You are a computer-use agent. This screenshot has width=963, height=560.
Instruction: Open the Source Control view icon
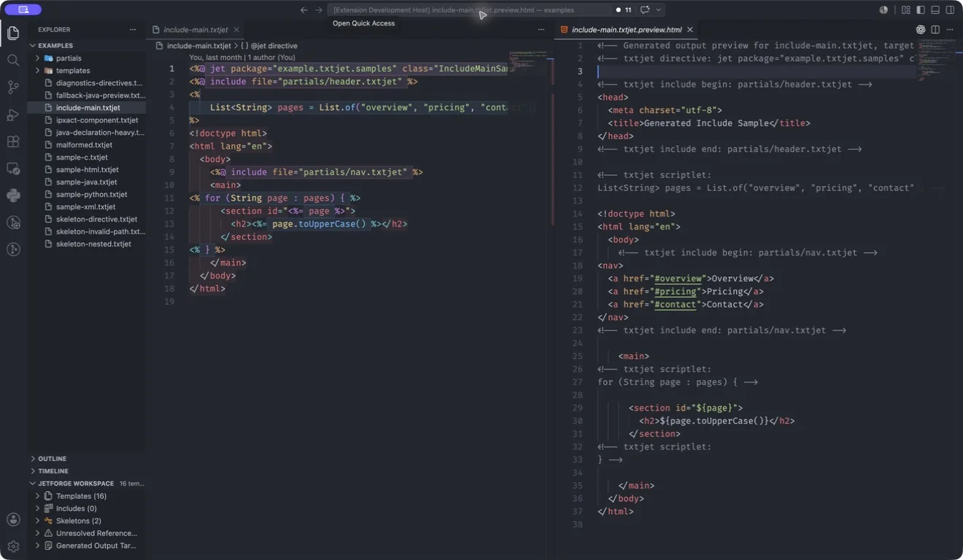pos(13,87)
